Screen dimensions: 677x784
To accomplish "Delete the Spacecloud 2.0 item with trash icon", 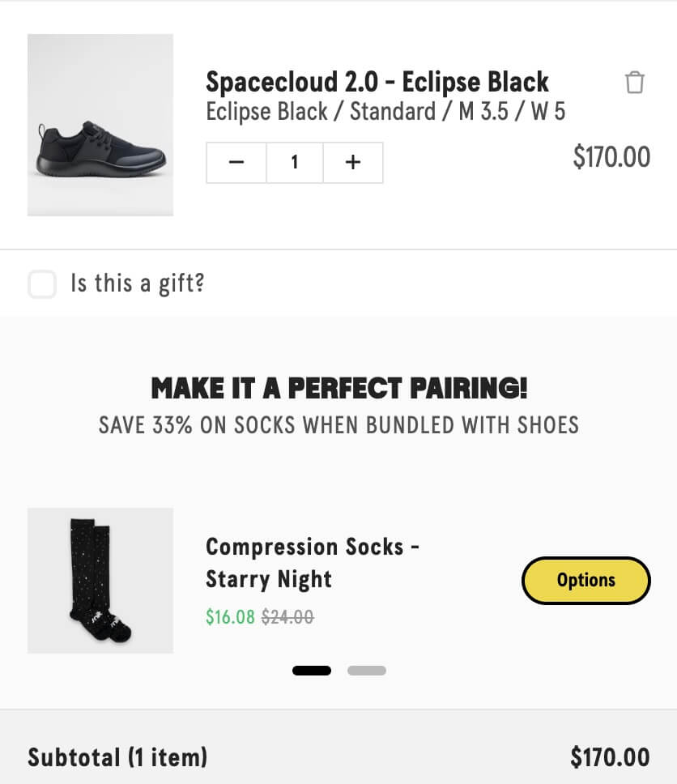I will click(x=635, y=83).
